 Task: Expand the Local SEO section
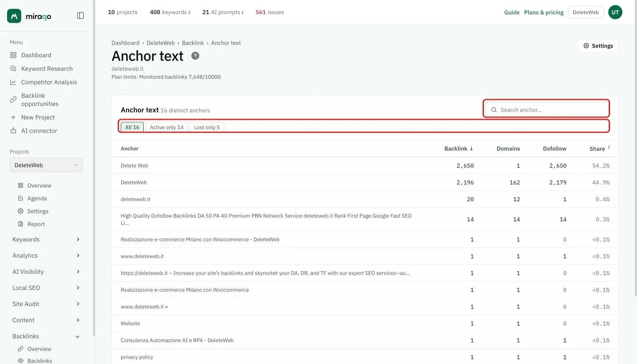coord(46,288)
